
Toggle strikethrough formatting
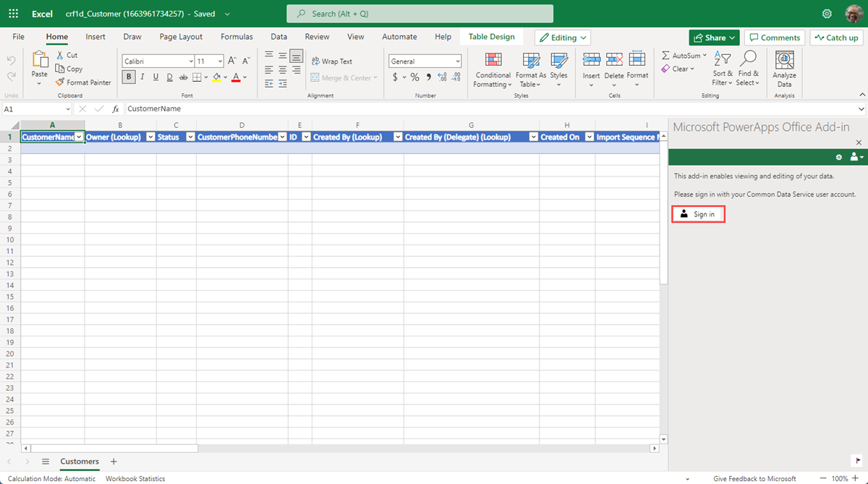[x=183, y=76]
